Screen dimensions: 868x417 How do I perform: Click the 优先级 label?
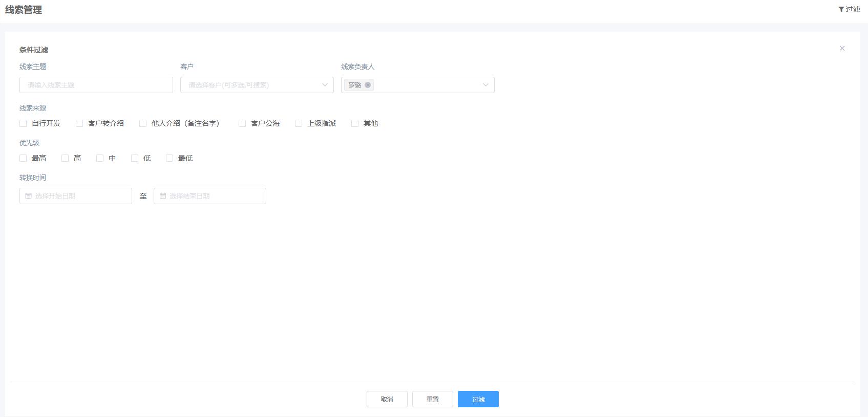pyautogui.click(x=29, y=143)
